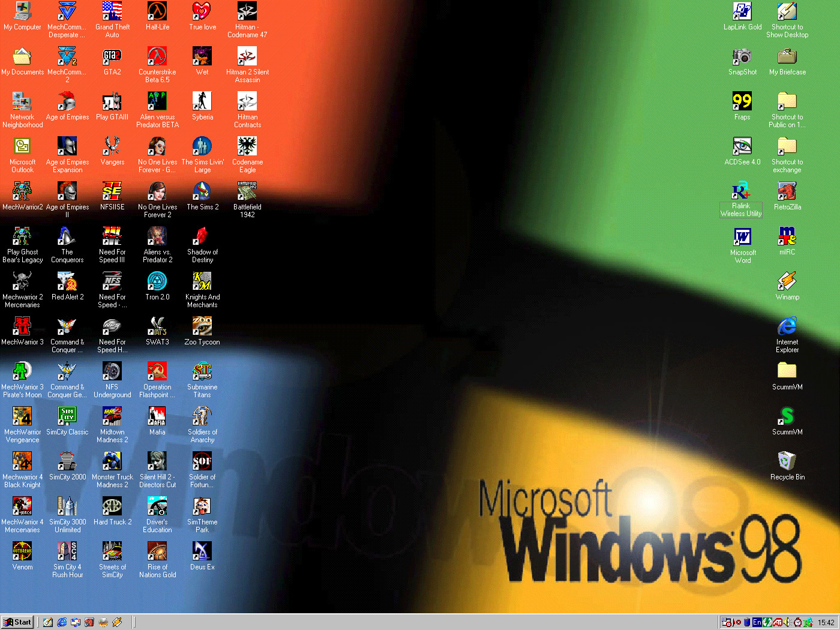Open Zoo Tycoon shortcut icon
This screenshot has height=630, width=840.
202,331
